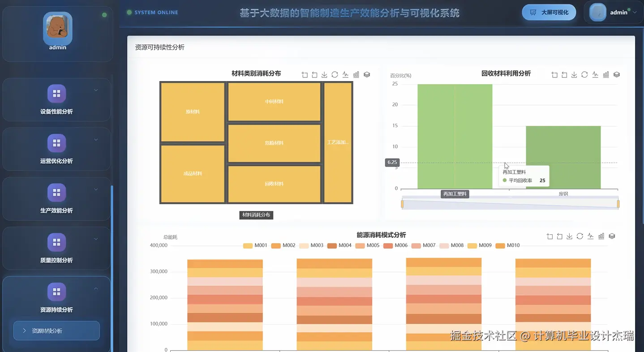
Task: Select 运营优化分析 in the sidebar
Action: [56, 149]
